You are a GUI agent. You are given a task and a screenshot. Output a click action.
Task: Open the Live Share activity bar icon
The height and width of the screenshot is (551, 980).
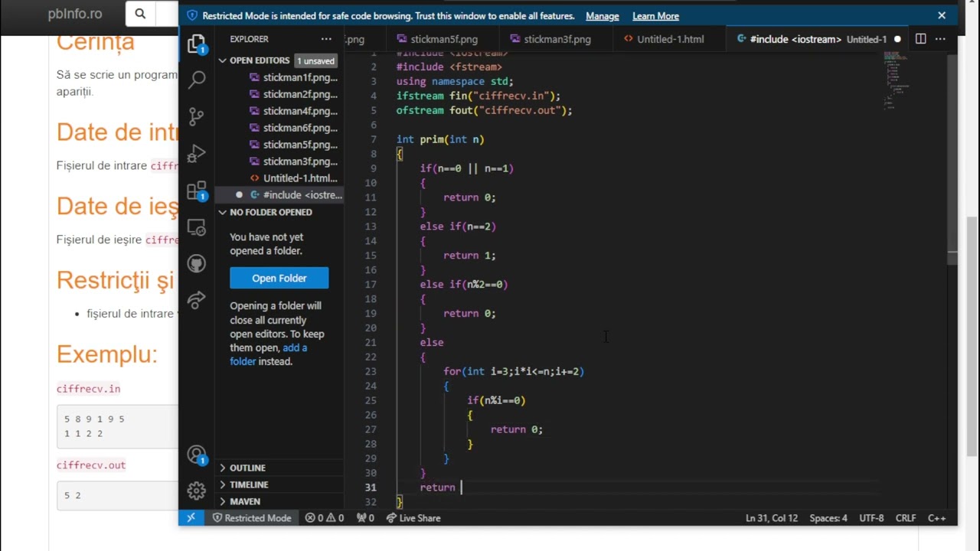(197, 301)
